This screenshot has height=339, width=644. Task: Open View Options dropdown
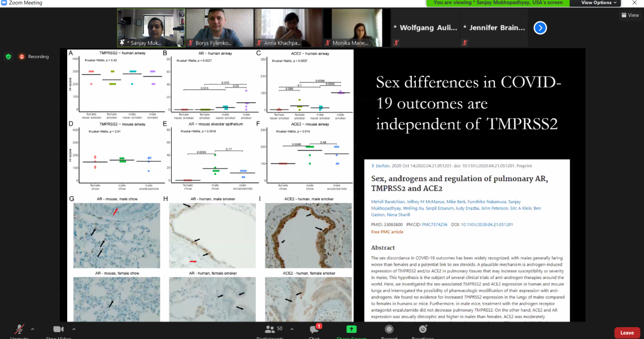(x=598, y=3)
